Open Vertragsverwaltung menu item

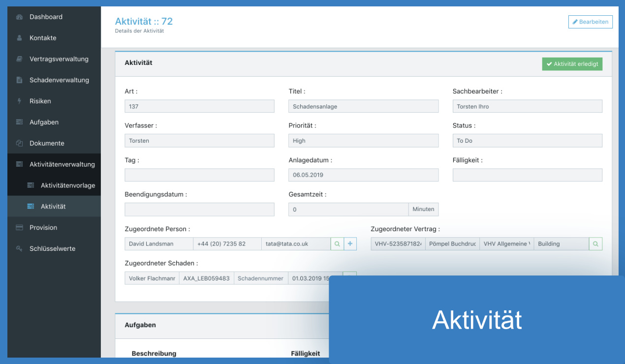pos(59,59)
